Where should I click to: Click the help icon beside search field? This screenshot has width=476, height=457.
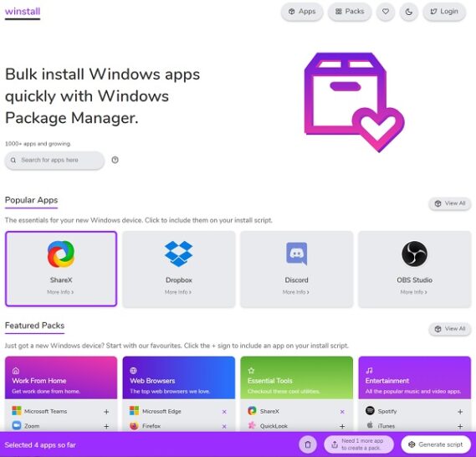click(x=115, y=160)
